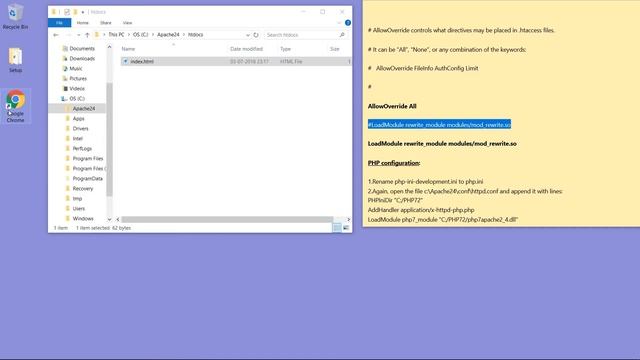Select the Intel folder in the tree
The image size is (640, 360).
tap(78, 138)
